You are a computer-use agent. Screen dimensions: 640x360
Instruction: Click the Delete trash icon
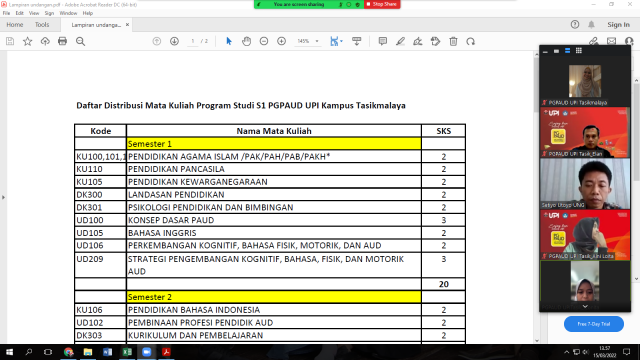[453, 41]
